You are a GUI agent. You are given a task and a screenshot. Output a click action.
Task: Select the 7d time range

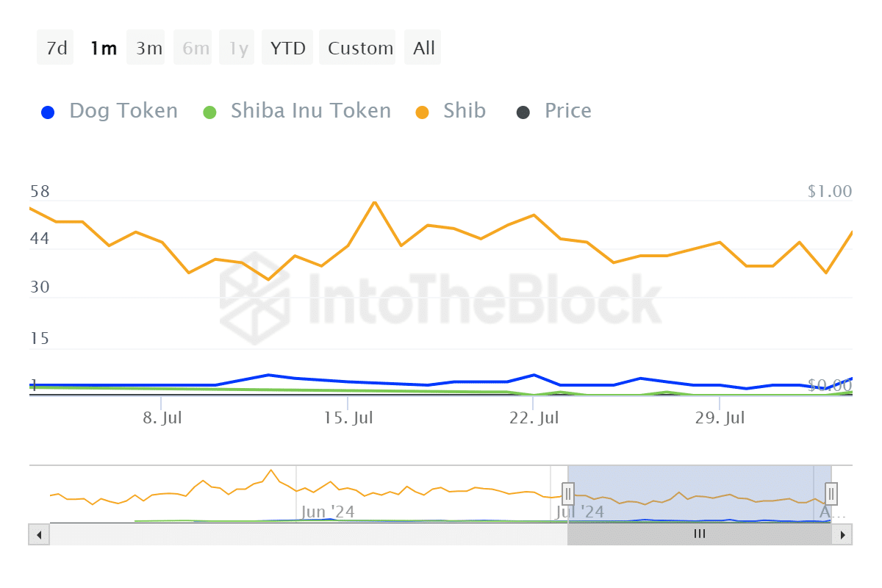pos(56,48)
